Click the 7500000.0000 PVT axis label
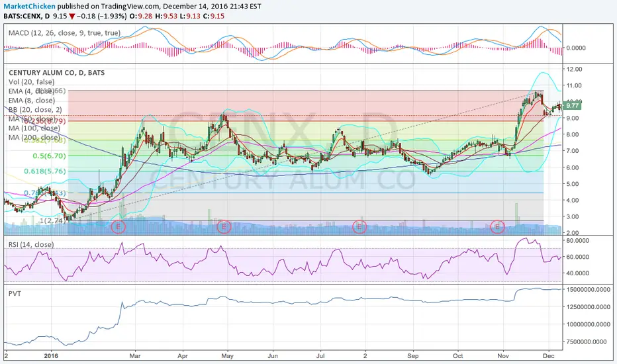This screenshot has height=364, width=617. pos(587,342)
